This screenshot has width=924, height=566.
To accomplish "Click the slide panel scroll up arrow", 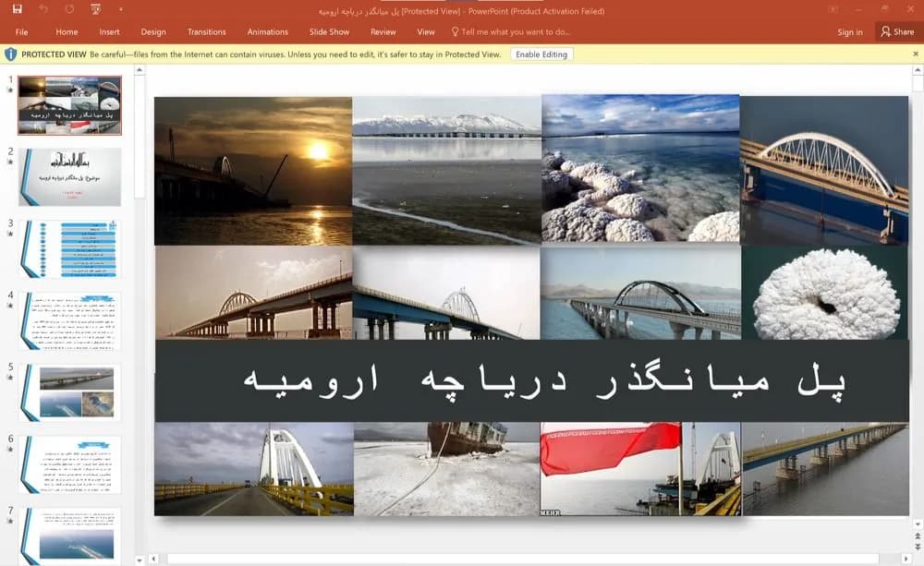I will 140,70.
